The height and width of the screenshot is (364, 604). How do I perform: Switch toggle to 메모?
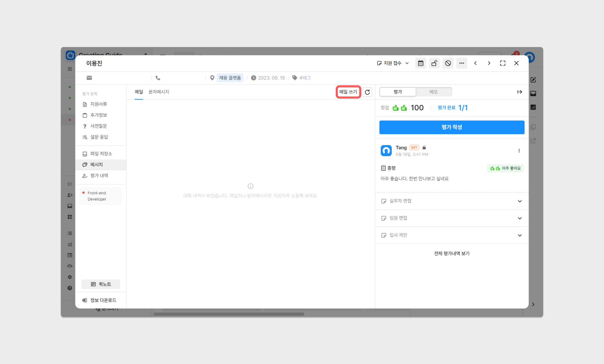tap(433, 92)
